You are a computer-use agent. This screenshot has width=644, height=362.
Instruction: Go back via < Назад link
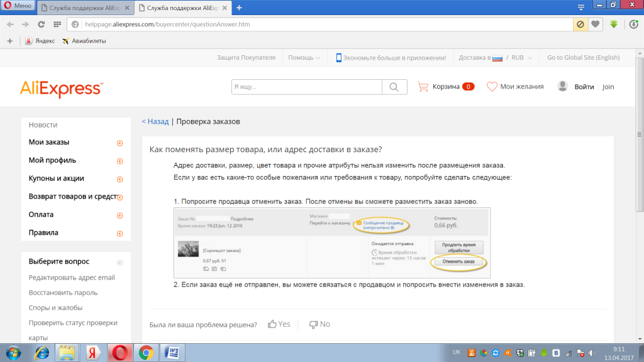[155, 121]
